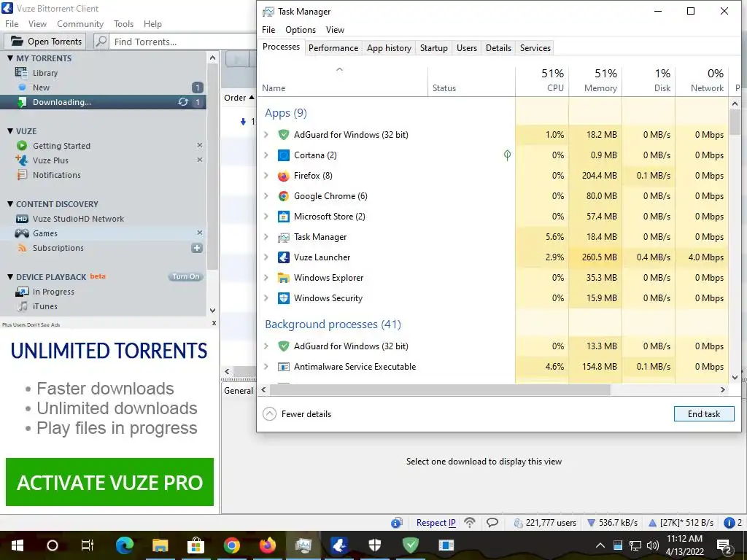Open the Services tab in Task Manager
747x560 pixels.
[x=535, y=48]
